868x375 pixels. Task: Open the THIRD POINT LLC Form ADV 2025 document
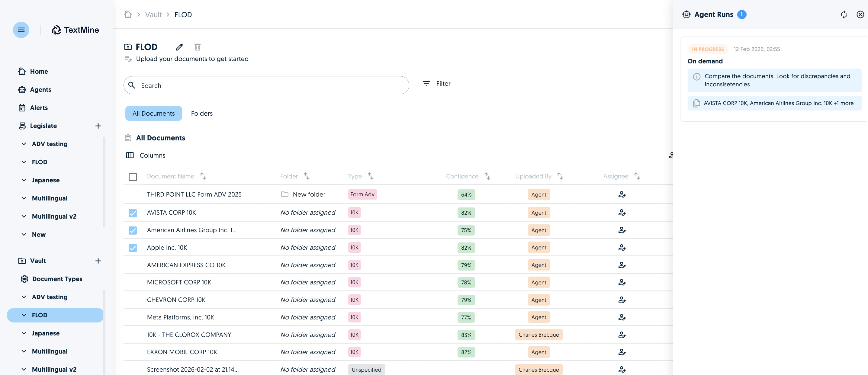coord(194,194)
